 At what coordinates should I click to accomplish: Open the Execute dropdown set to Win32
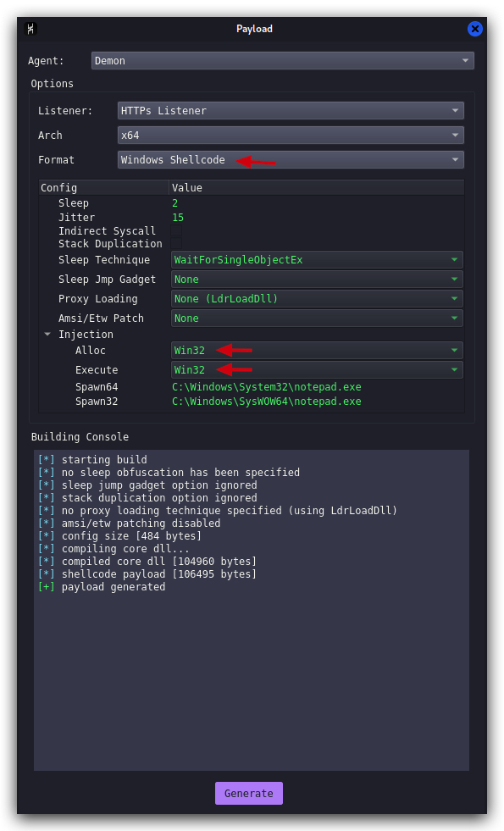click(x=317, y=370)
